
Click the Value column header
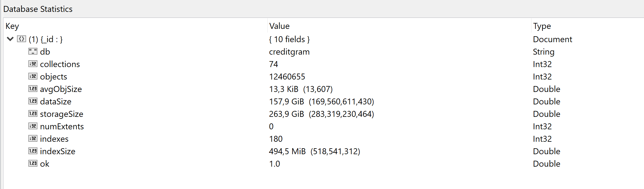coord(279,26)
